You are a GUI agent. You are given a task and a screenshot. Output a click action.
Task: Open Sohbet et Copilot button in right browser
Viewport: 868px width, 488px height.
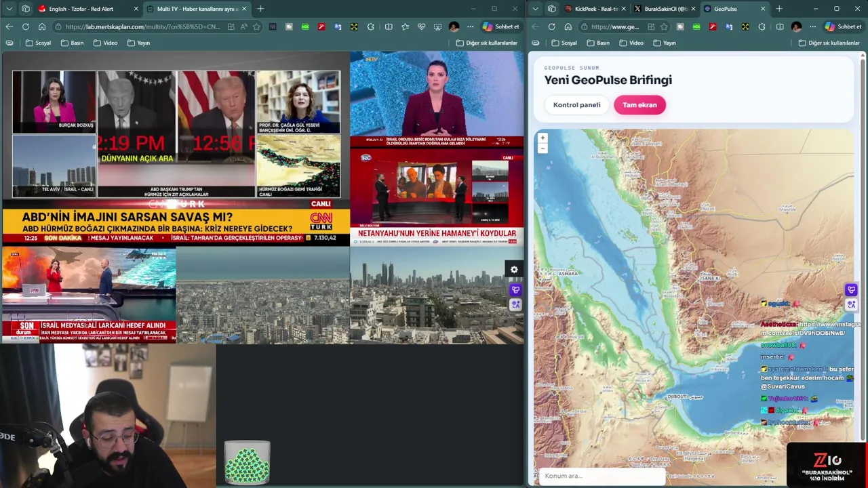point(843,26)
